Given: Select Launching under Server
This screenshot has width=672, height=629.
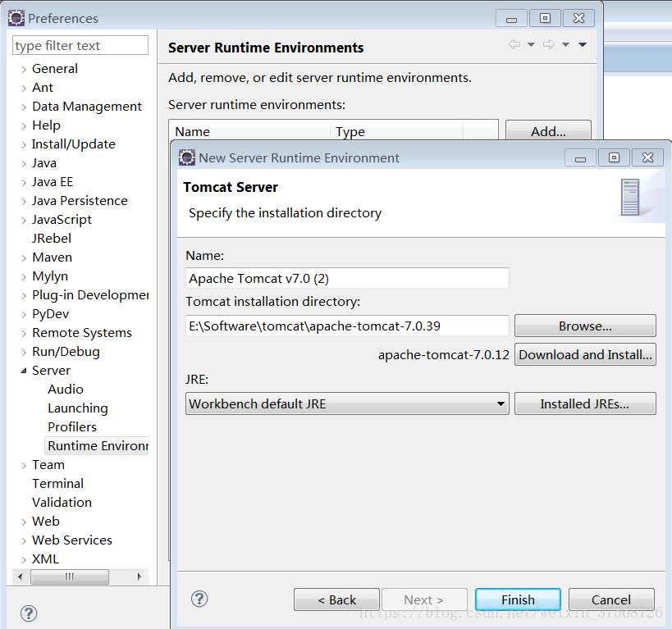Looking at the screenshot, I should click(78, 408).
